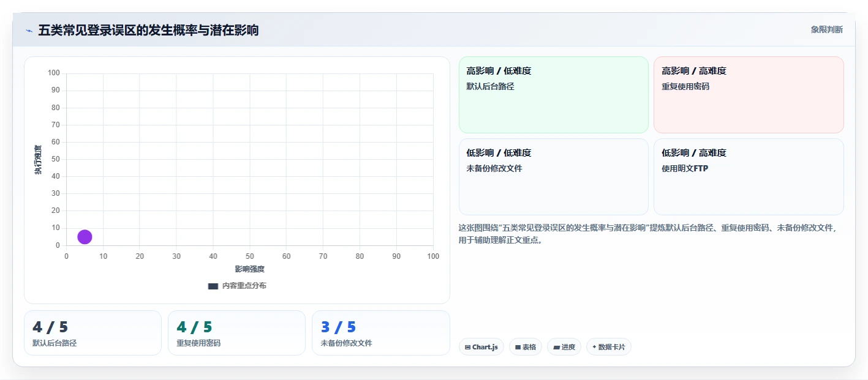The image size is (868, 380).
Task: Click the 执行难度 axis label
Action: click(x=38, y=160)
